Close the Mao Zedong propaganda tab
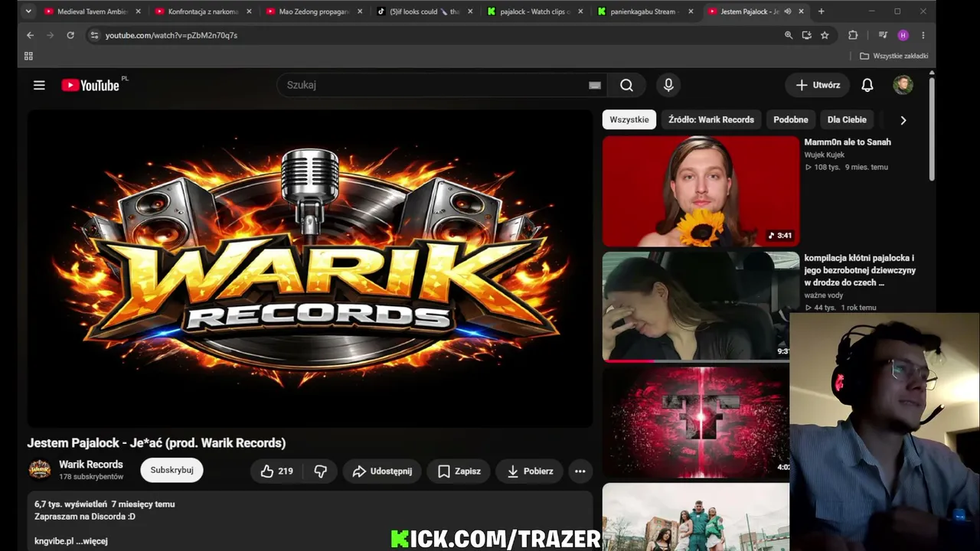 (x=360, y=11)
